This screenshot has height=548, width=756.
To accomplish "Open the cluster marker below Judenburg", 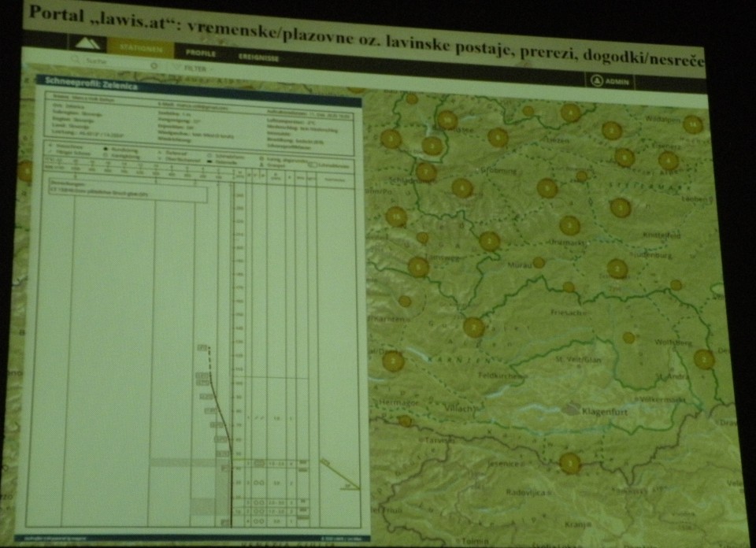I will [x=617, y=269].
